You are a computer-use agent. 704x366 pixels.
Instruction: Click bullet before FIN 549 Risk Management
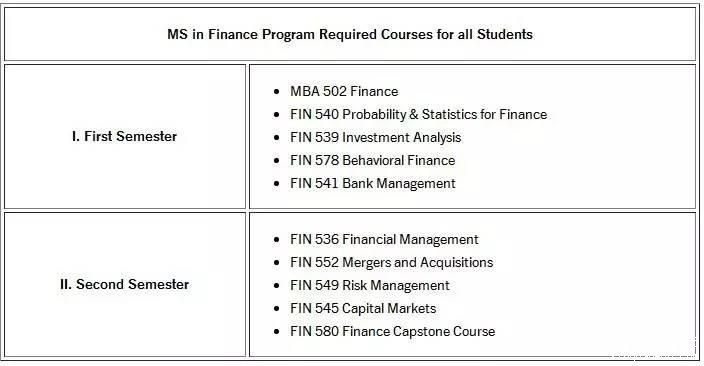tap(276, 286)
